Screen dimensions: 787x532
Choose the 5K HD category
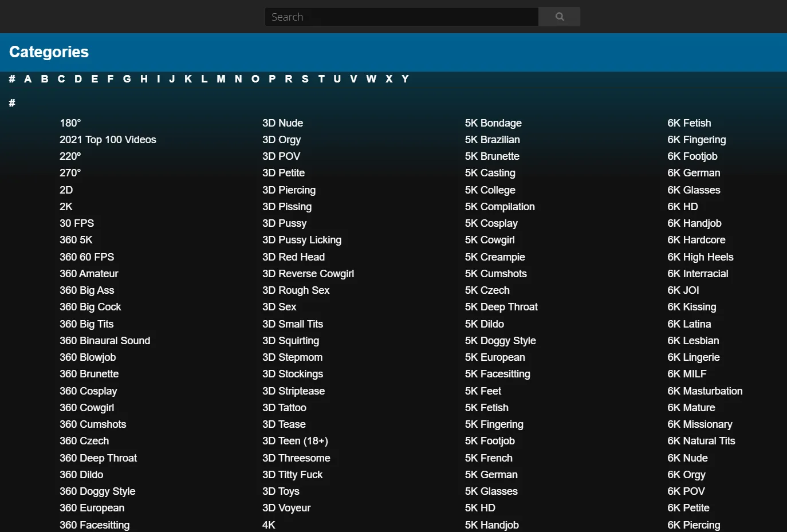tap(480, 508)
